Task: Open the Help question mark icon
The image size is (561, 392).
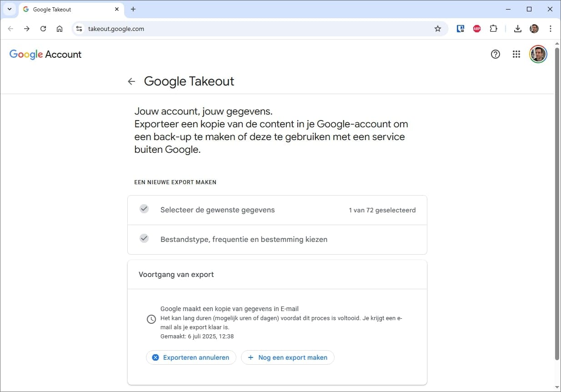Action: [x=496, y=54]
